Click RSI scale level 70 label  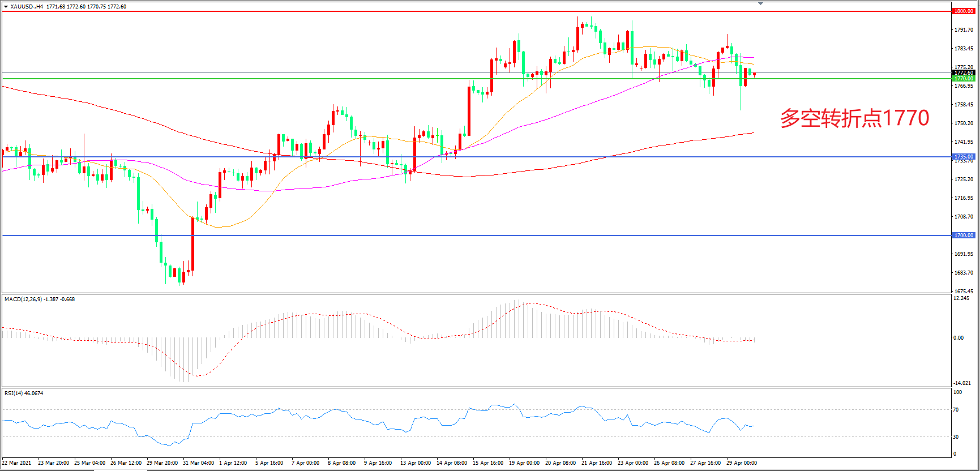pyautogui.click(x=956, y=410)
